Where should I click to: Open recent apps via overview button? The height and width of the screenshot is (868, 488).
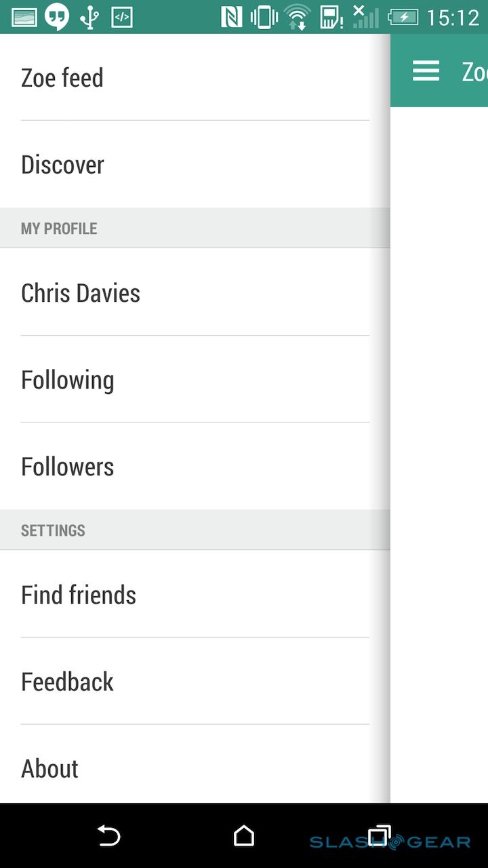[379, 835]
